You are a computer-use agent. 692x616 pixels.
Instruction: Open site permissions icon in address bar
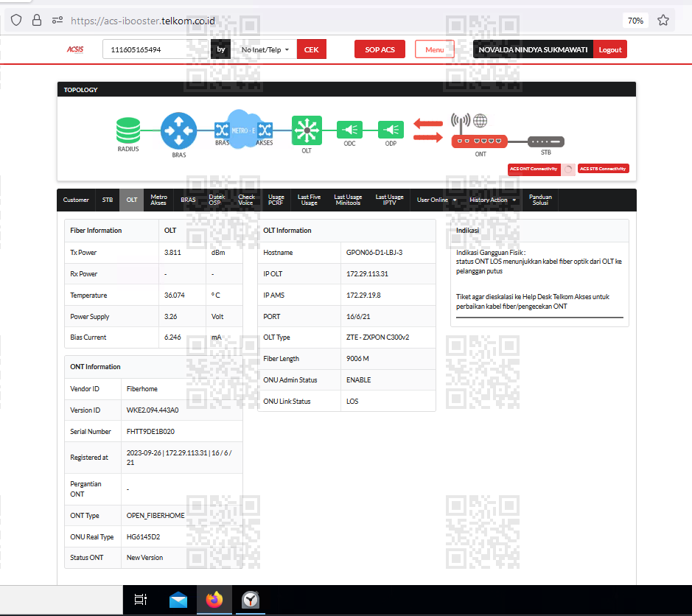click(57, 21)
